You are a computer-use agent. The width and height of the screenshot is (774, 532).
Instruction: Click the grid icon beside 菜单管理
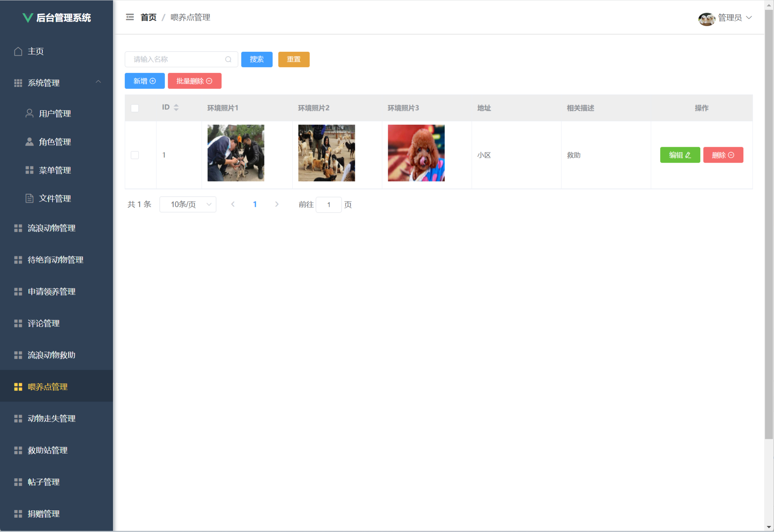(x=29, y=170)
